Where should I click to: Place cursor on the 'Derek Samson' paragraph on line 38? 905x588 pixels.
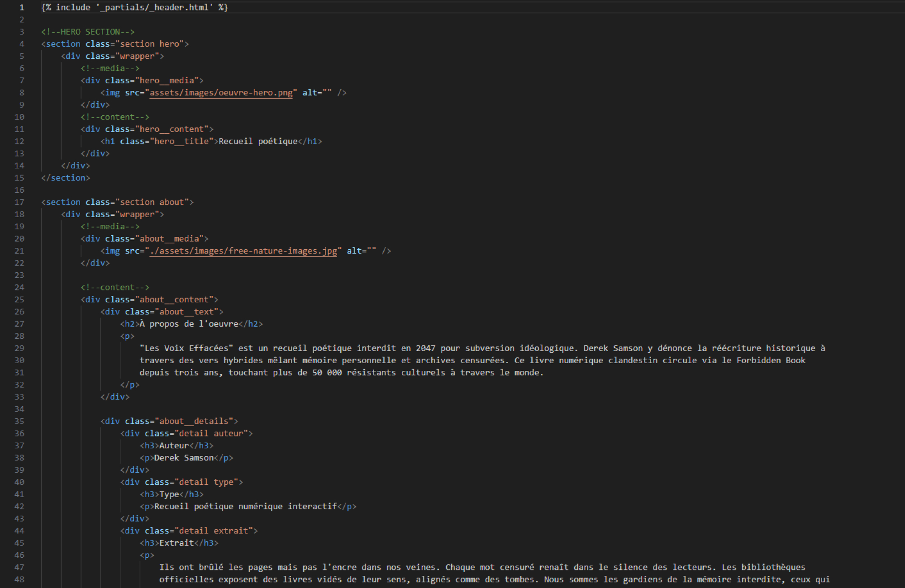[x=184, y=458]
